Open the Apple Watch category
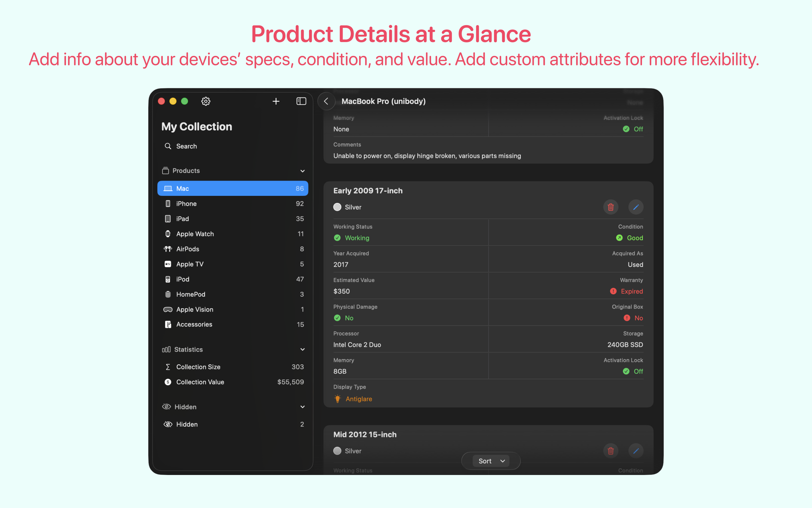The height and width of the screenshot is (508, 812). pos(233,234)
